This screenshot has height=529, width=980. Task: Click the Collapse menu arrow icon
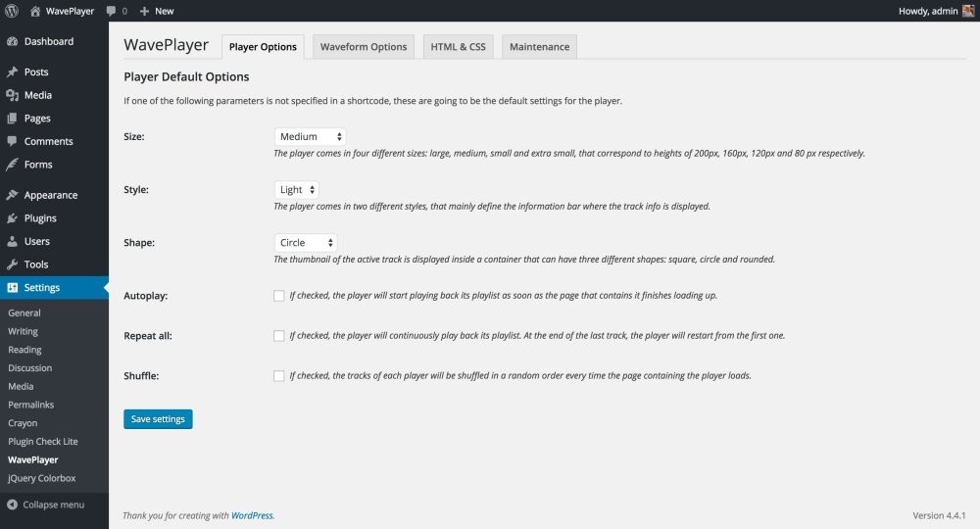pyautogui.click(x=12, y=505)
